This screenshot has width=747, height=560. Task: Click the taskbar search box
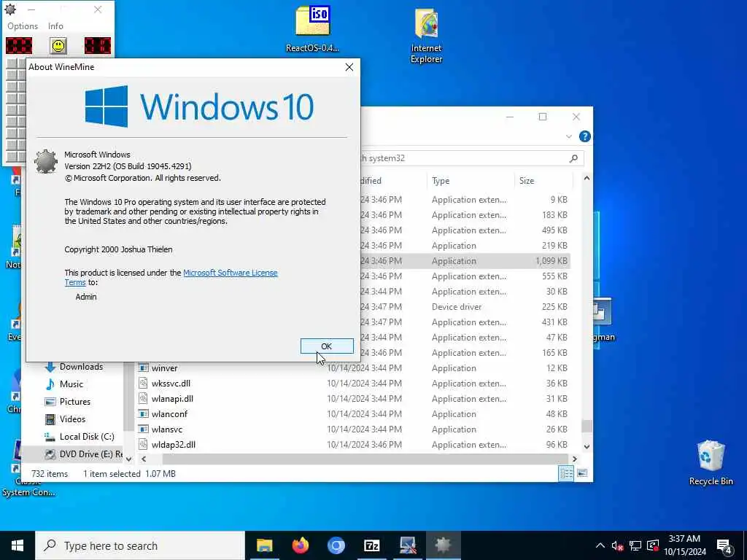tap(140, 545)
